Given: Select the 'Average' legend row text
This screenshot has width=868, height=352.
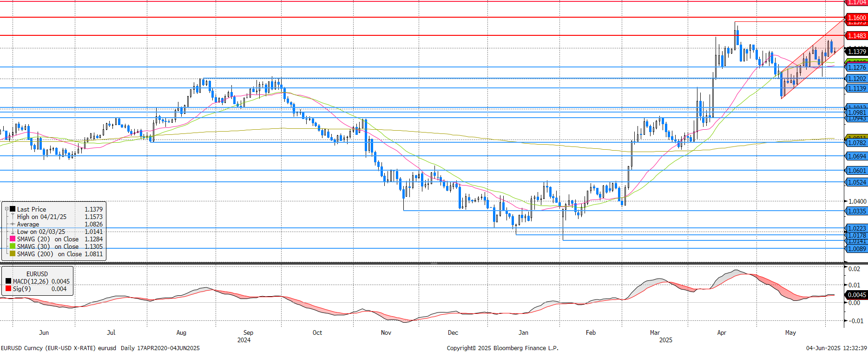Looking at the screenshot, I should pos(28,224).
